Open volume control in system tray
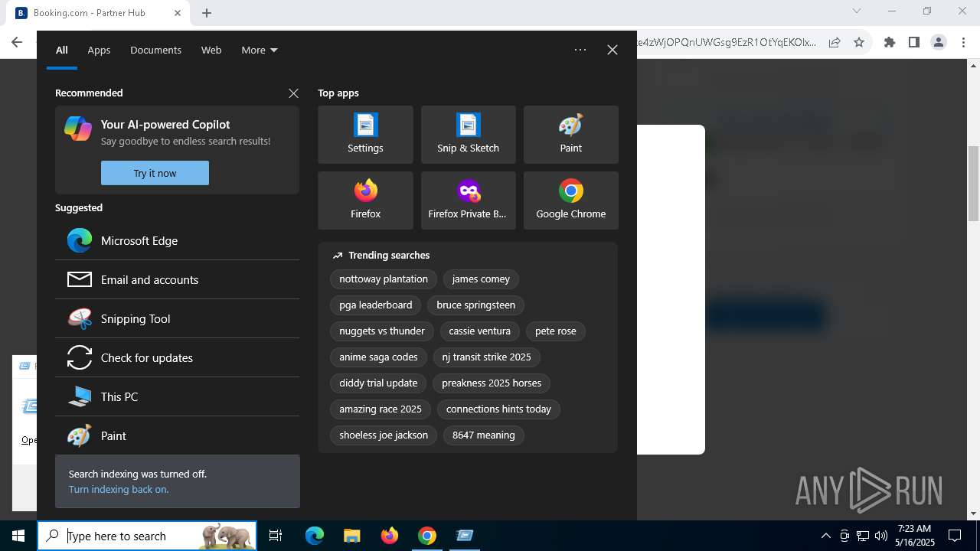Screen dimensions: 980x551 point(880,536)
